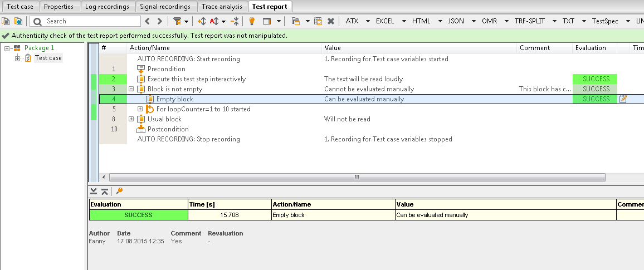Viewport: 644px width, 270px height.
Task: Click the block icon of Empty block
Action: 150,99
